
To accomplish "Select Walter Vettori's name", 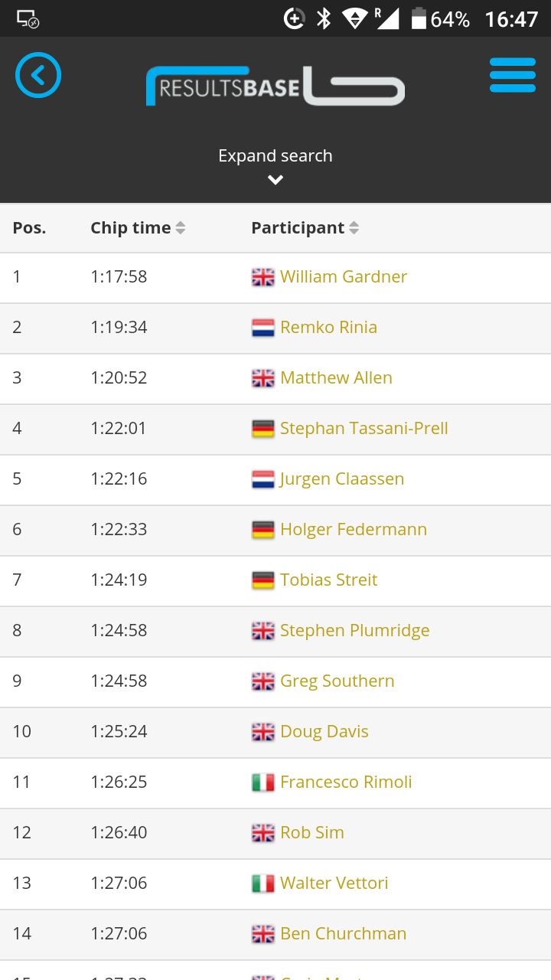I will pyautogui.click(x=334, y=883).
